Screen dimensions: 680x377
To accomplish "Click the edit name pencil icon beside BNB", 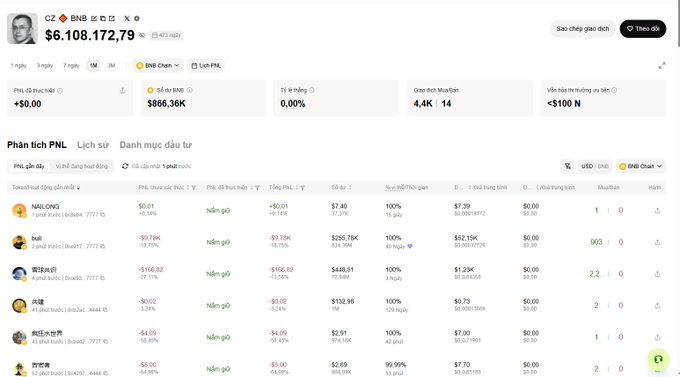I will click(94, 19).
